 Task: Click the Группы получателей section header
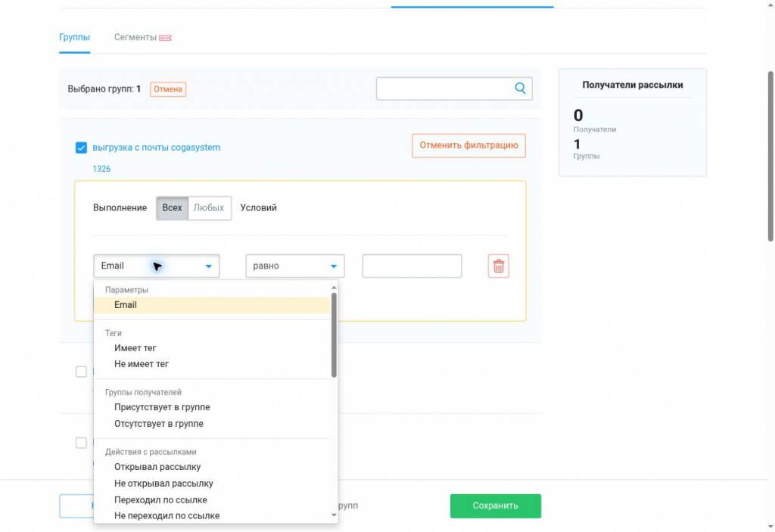[x=143, y=393]
